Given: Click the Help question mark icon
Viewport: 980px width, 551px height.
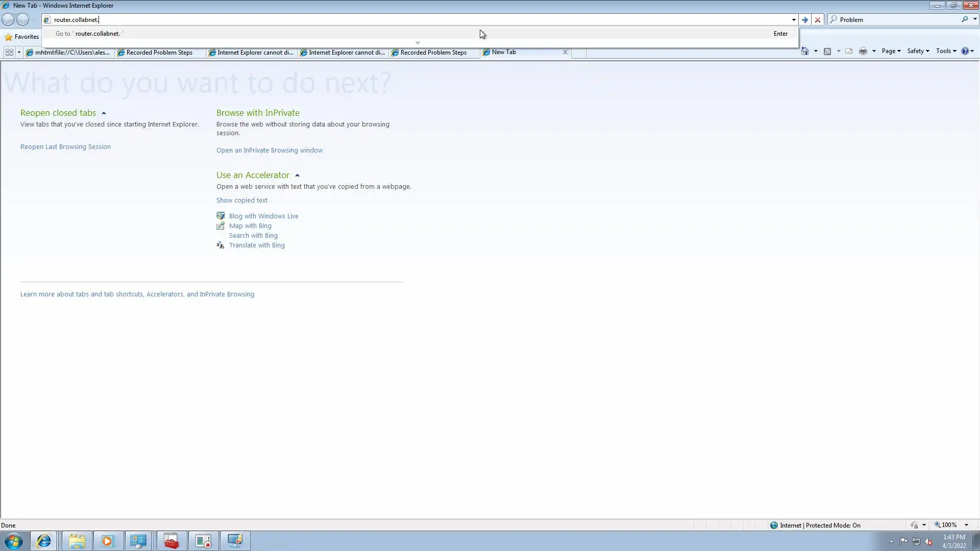Looking at the screenshot, I should 965,51.
